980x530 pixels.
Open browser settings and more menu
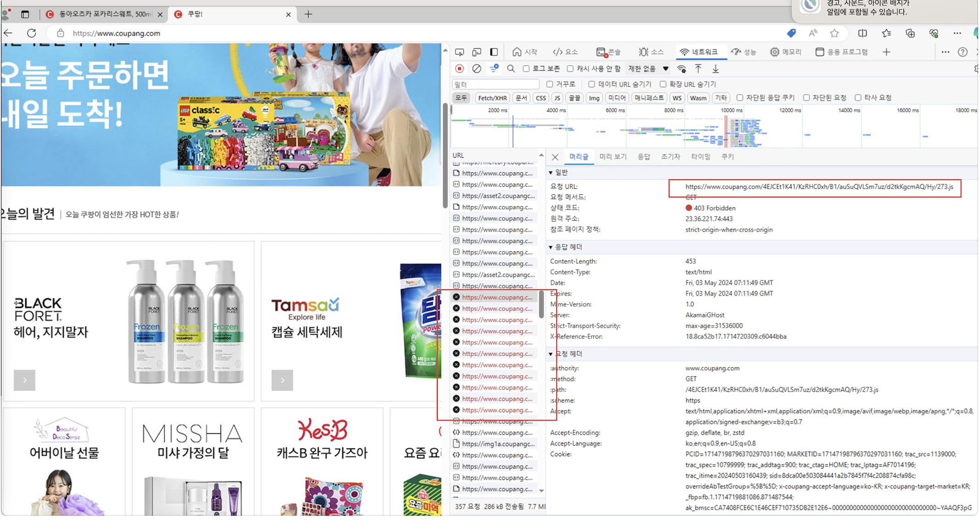pos(957,33)
